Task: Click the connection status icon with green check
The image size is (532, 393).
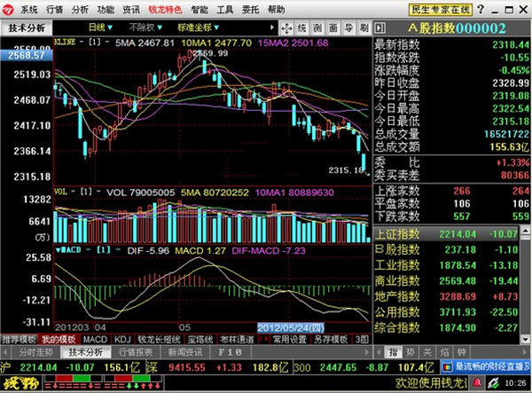Action: tap(493, 383)
